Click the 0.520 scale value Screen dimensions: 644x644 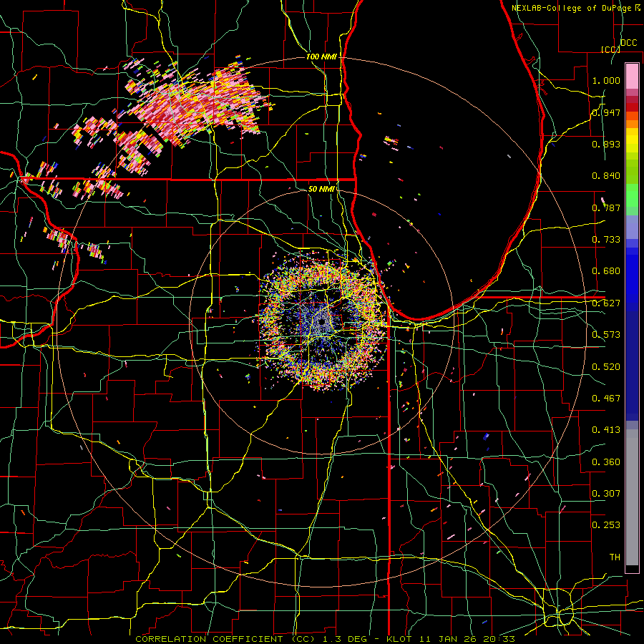click(606, 367)
